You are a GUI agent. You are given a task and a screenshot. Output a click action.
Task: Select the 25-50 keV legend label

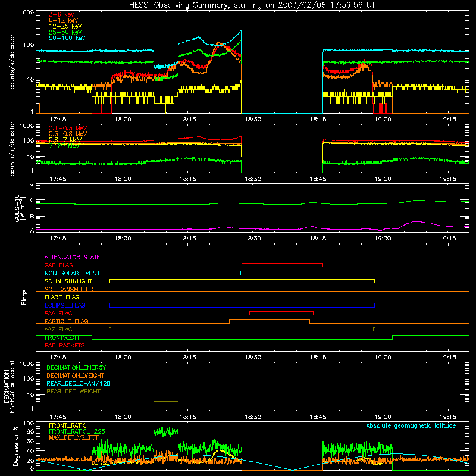pos(65,32)
